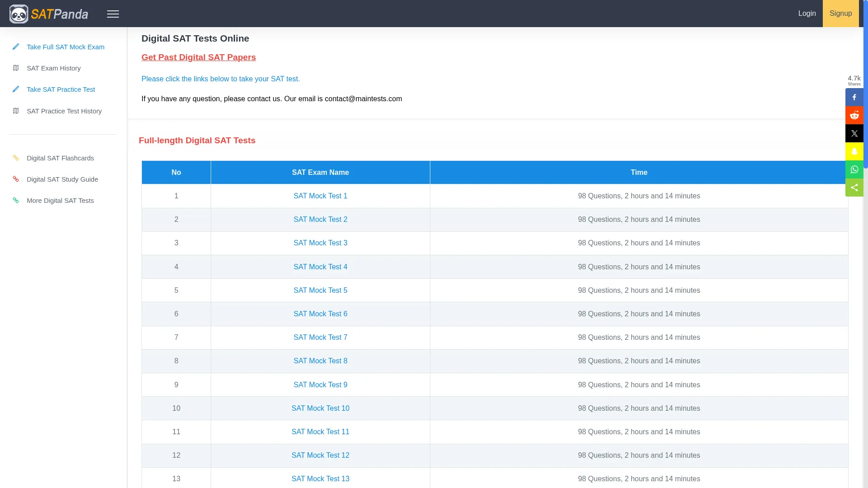This screenshot has width=868, height=488.
Task: Open Digital SAT Study Guide
Action: click(x=62, y=179)
